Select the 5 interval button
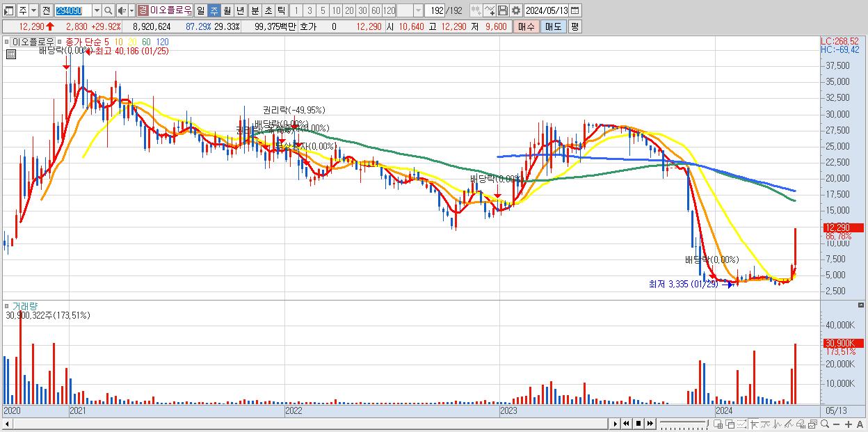 tap(322, 10)
